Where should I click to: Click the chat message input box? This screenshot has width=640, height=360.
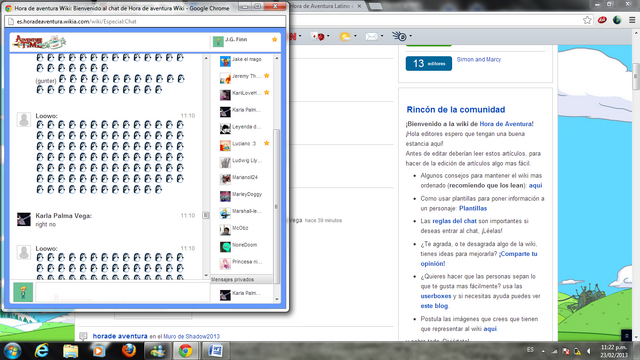[123, 292]
